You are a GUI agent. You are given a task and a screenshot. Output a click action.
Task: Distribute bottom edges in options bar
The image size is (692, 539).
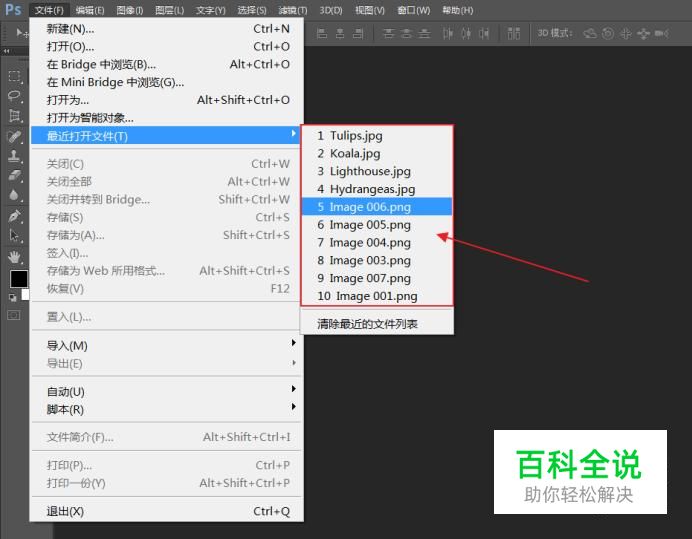(425, 33)
